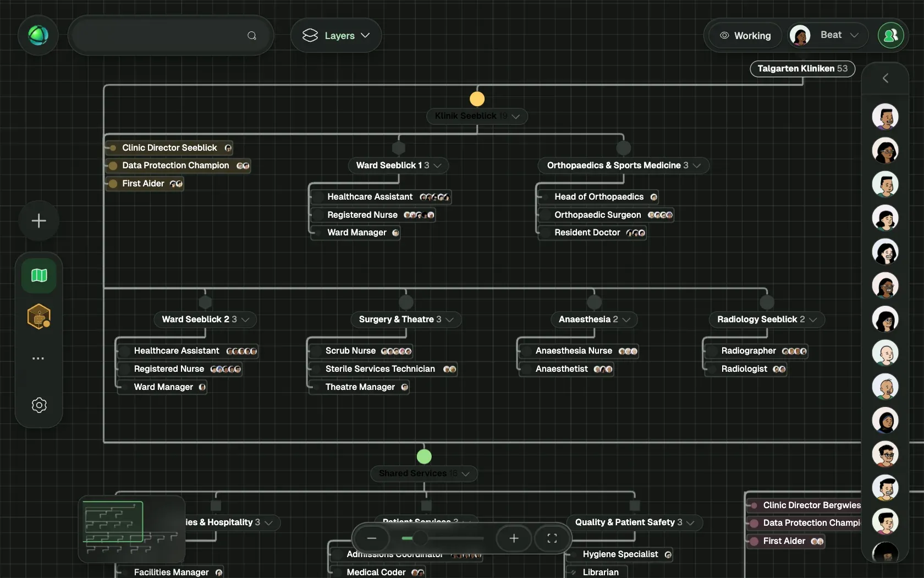This screenshot has width=924, height=578.
Task: Click the yellow Klinik Seeblick circle node
Action: click(x=477, y=99)
